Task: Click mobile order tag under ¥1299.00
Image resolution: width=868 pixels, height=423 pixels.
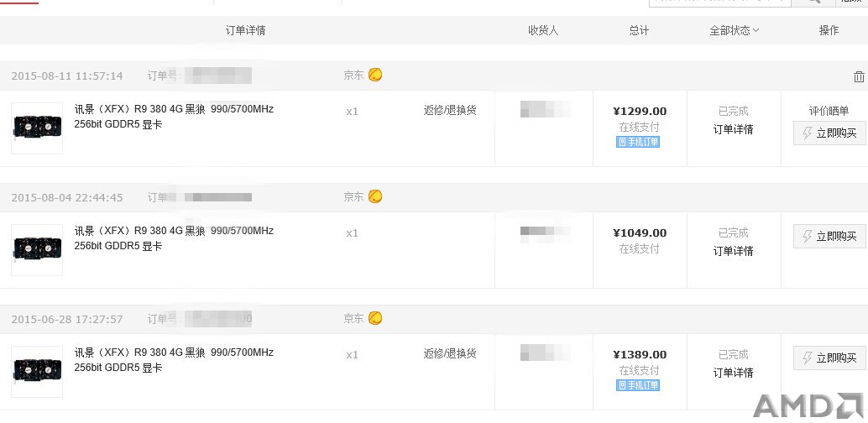Action: pyautogui.click(x=638, y=143)
